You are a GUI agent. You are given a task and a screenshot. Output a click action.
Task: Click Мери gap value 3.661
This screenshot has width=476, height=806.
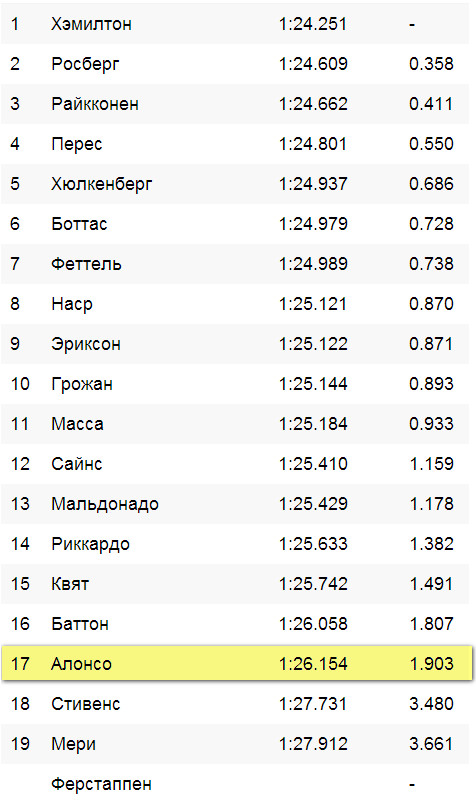pos(431,744)
